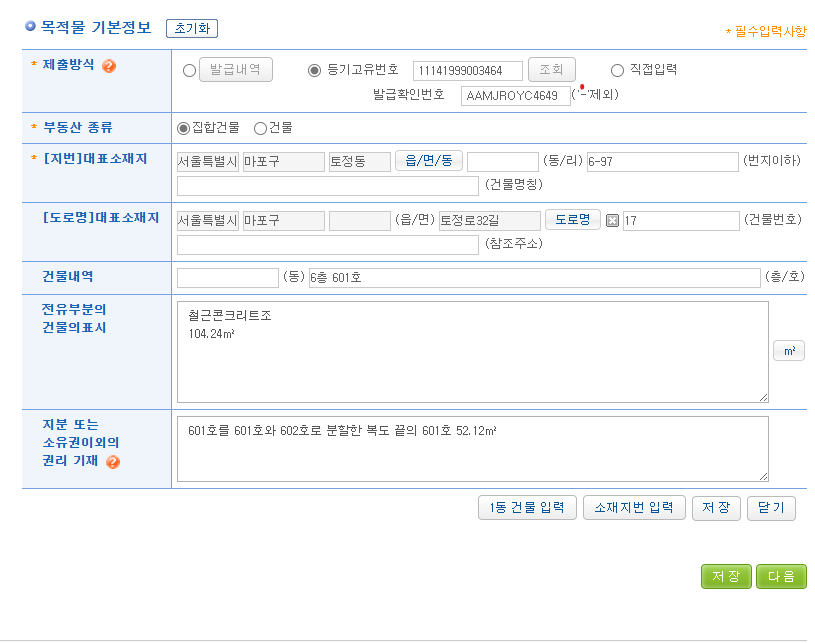Click the 발급확인번호 label text
Viewport: 815px width, 643px height.
409,95
